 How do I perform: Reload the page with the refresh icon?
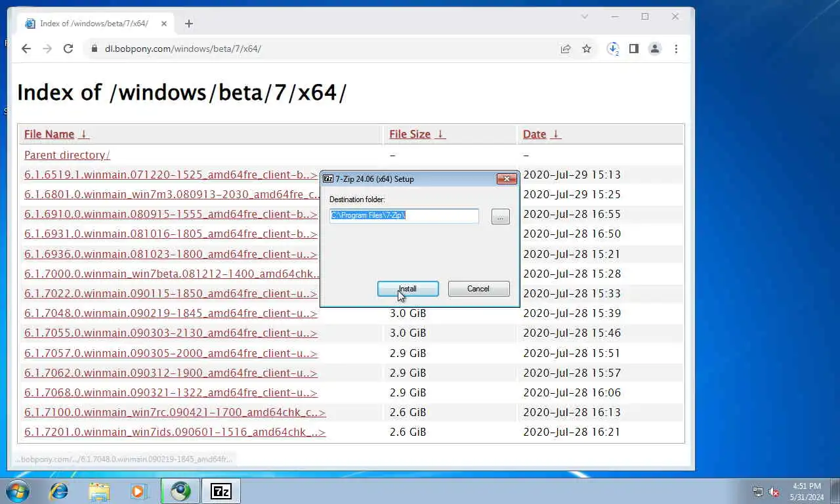pos(68,49)
